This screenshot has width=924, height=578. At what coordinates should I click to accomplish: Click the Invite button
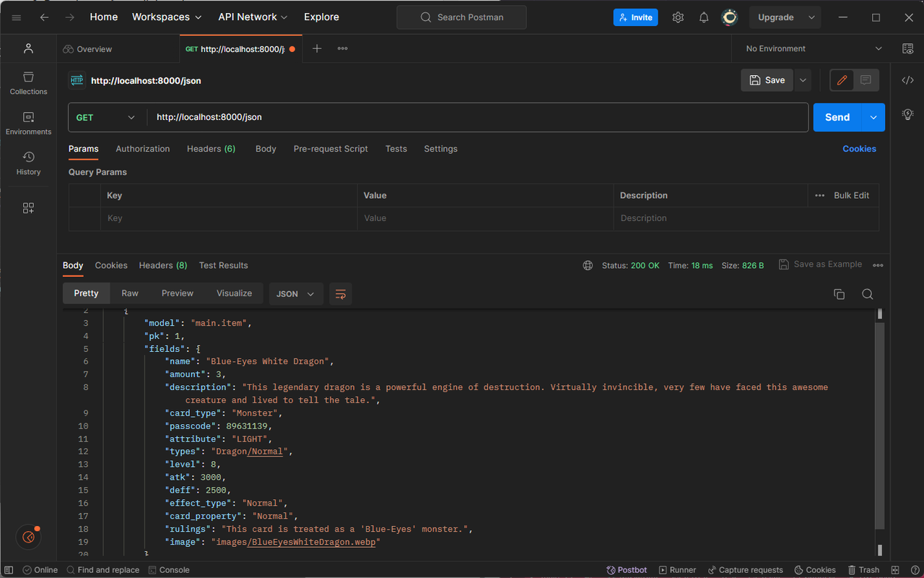635,17
